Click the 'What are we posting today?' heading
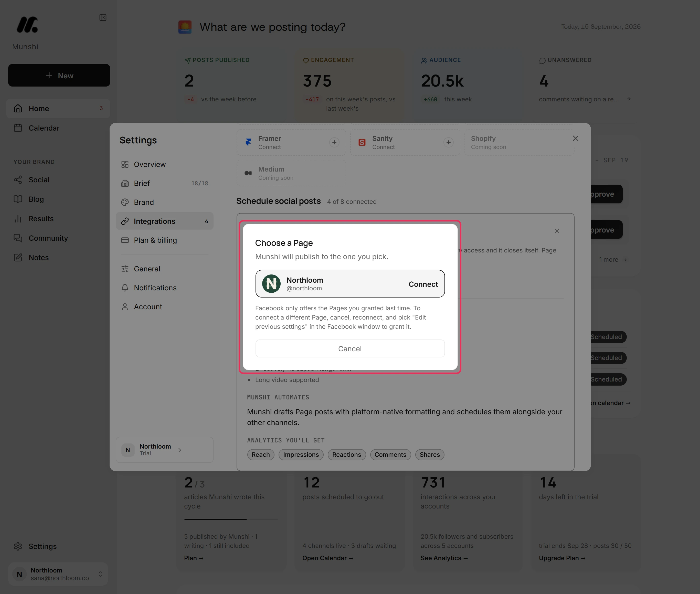Screen dimensions: 700x594 tap(272, 27)
